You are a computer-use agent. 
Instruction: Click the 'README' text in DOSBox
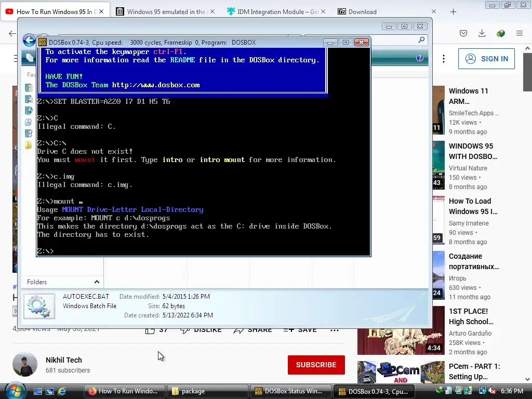(182, 60)
